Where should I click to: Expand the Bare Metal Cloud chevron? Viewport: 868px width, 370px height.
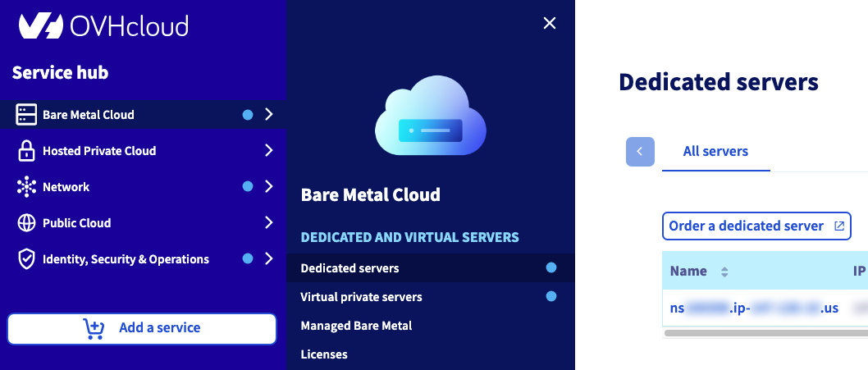(268, 115)
